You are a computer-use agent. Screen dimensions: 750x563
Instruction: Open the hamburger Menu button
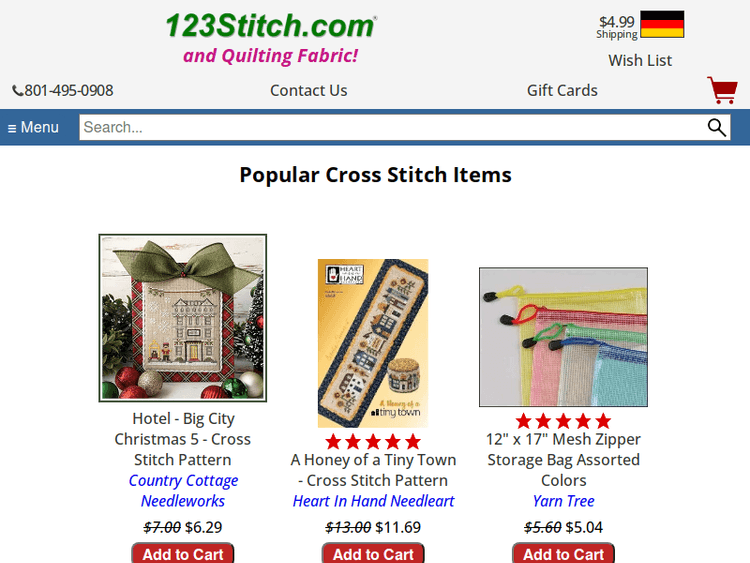coord(33,127)
